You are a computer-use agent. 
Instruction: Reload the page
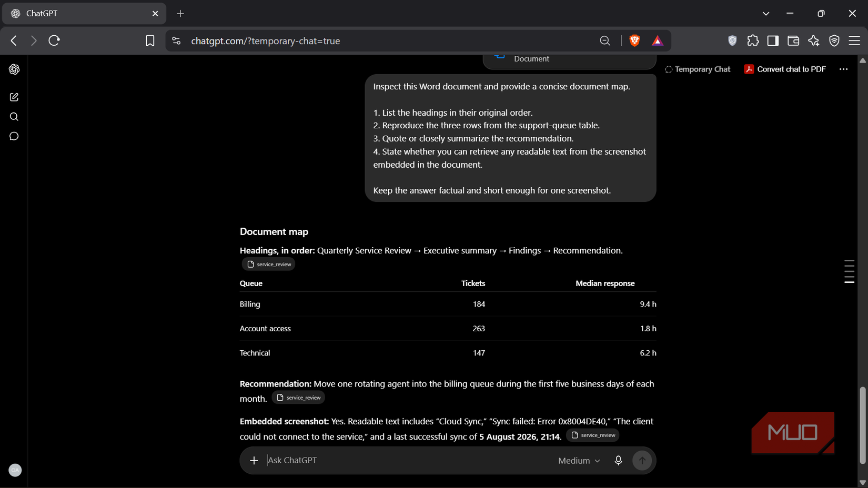tap(54, 40)
